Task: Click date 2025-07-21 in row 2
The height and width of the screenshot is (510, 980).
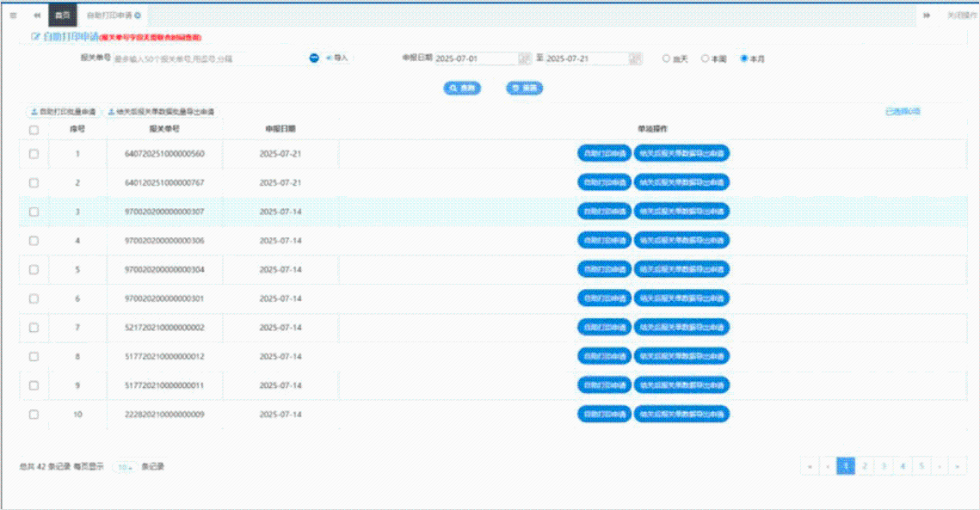Action: point(280,183)
